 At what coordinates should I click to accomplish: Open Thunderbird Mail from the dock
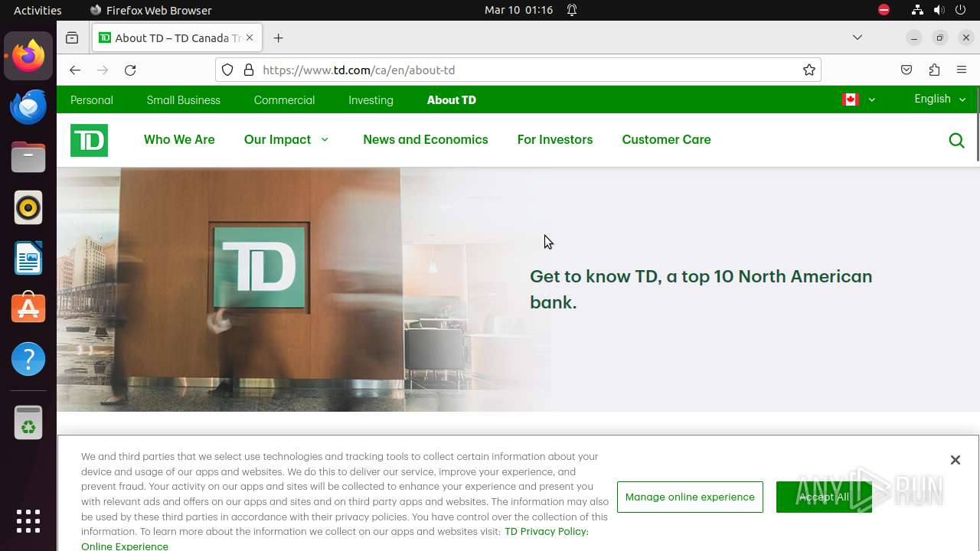point(28,106)
